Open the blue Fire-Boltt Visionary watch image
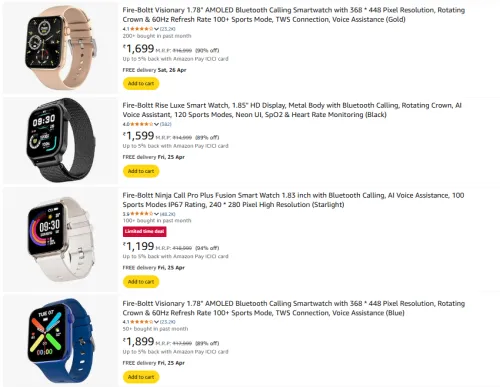500x387 pixels. [x=61, y=340]
